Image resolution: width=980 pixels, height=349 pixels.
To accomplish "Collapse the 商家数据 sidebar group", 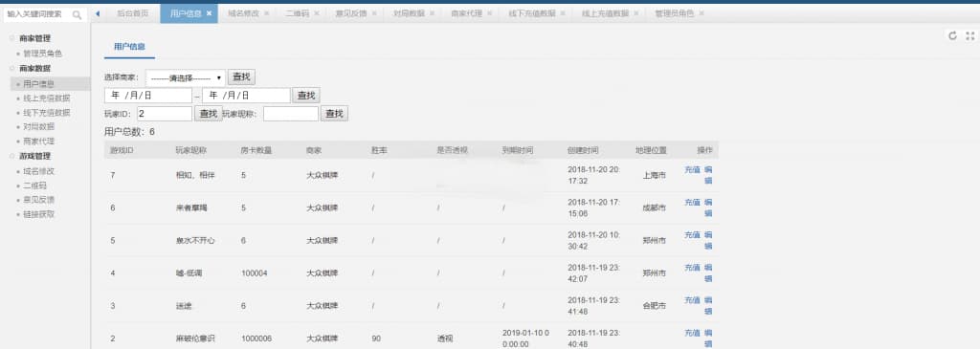I will pyautogui.click(x=35, y=68).
